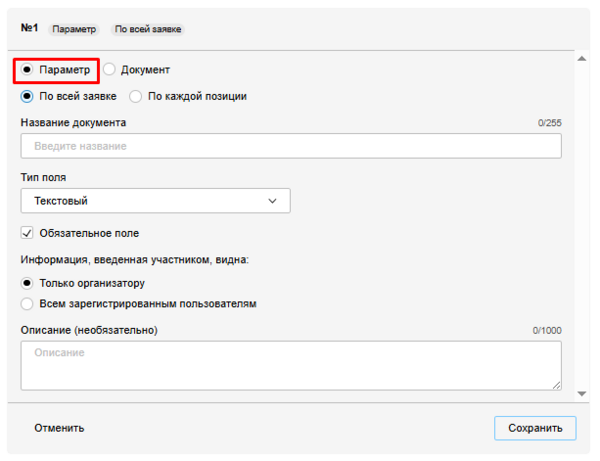The width and height of the screenshot is (600, 461).
Task: Select the Только организатору visibility option
Action: point(28,283)
